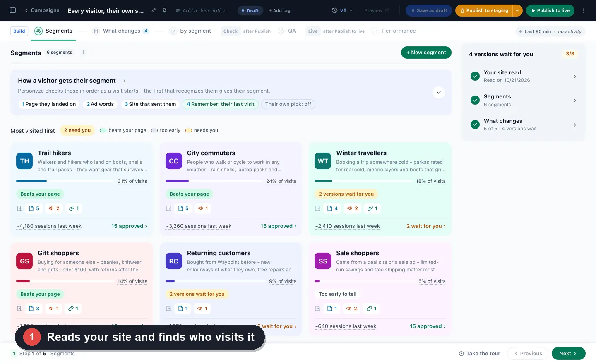Open Trail hikers ad chip showing 2
This screenshot has height=364, width=596.
54,208
